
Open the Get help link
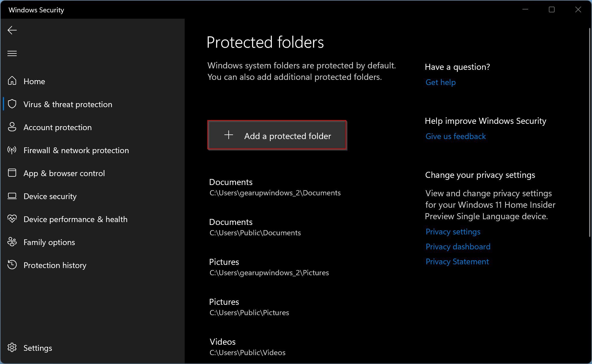440,82
